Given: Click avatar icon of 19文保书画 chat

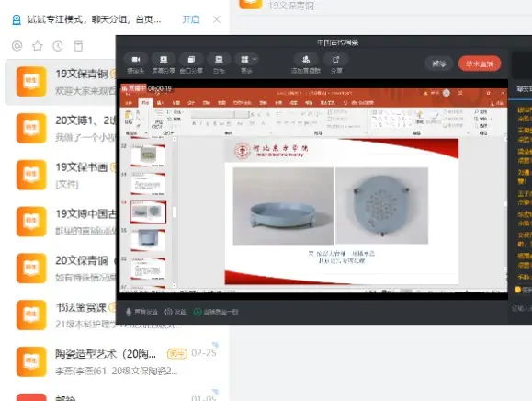Looking at the screenshot, I should 31,175.
